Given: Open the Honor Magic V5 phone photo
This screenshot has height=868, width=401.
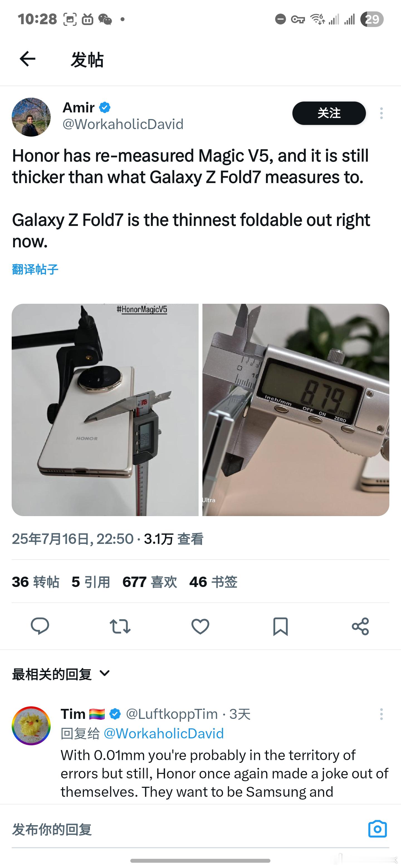Looking at the screenshot, I should pos(105,410).
